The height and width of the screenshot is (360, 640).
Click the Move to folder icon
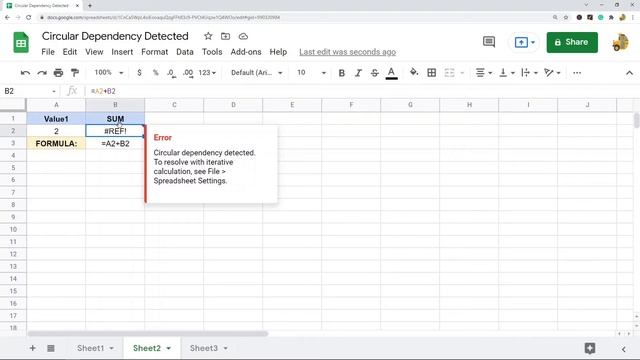225,36
